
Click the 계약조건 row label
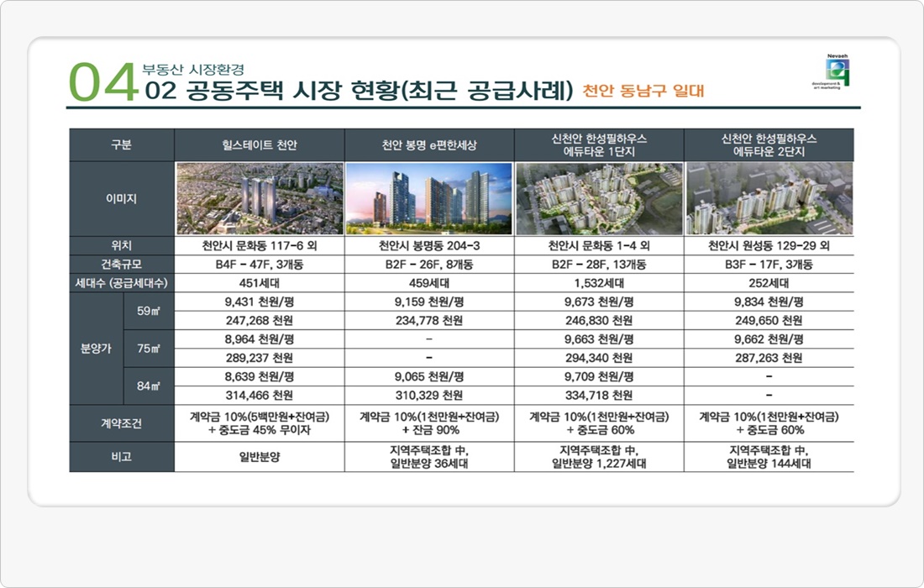click(x=122, y=423)
